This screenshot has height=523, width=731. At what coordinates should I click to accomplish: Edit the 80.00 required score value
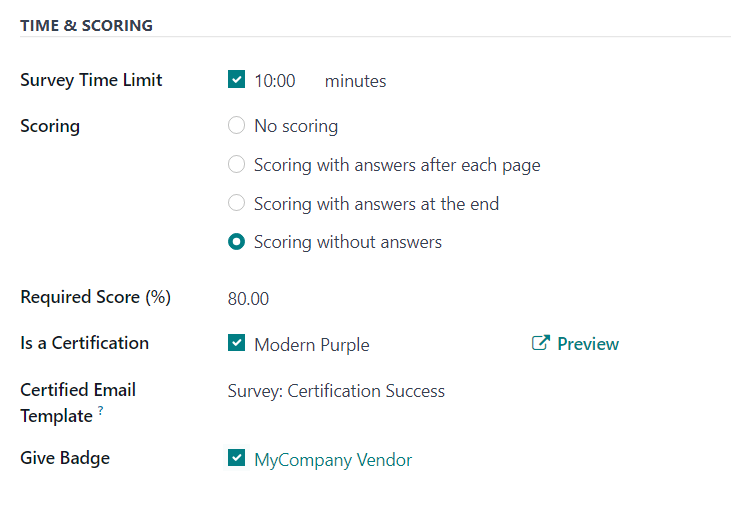tap(249, 299)
